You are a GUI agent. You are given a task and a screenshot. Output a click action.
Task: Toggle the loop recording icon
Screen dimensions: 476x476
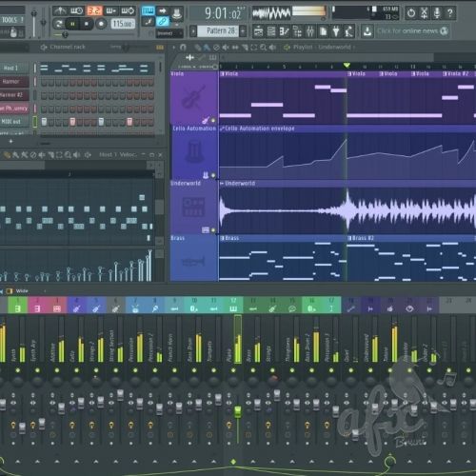pyautogui.click(x=128, y=11)
